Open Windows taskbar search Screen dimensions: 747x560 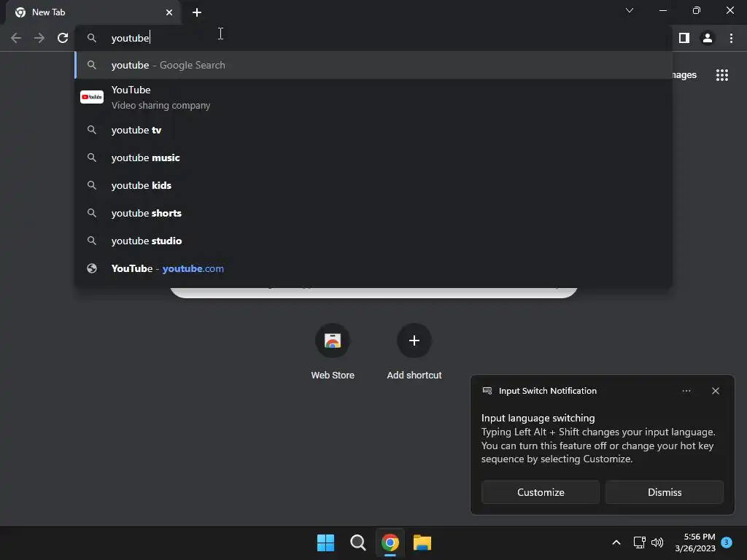point(357,542)
